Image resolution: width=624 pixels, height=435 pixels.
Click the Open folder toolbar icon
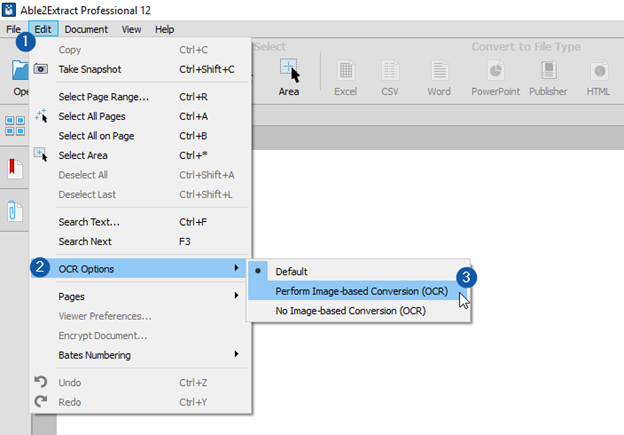click(20, 70)
